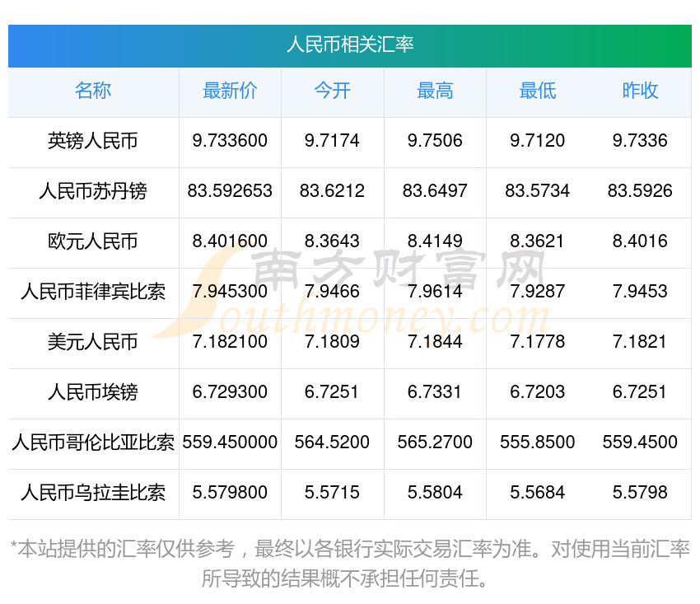This screenshot has height=604, width=700.
Task: Click previous close 5.5798
Action: [x=640, y=493]
